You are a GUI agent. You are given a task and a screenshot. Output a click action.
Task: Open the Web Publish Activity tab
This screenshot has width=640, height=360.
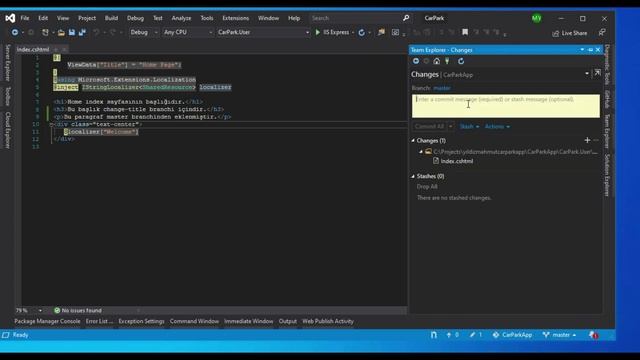point(328,321)
